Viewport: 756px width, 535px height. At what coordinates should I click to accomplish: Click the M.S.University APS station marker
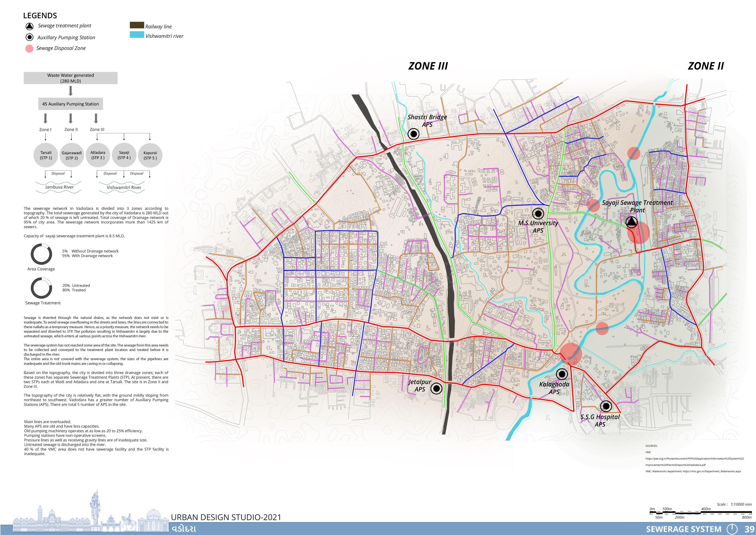538,214
